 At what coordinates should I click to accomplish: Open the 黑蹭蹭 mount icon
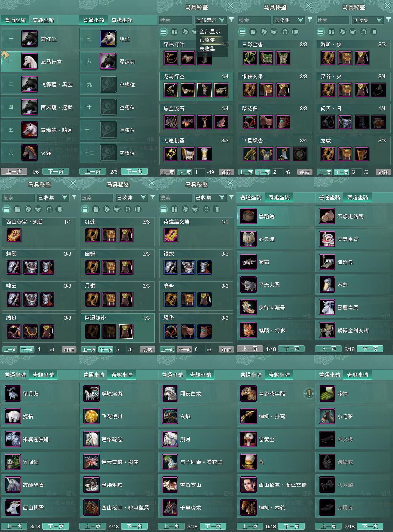tap(249, 216)
